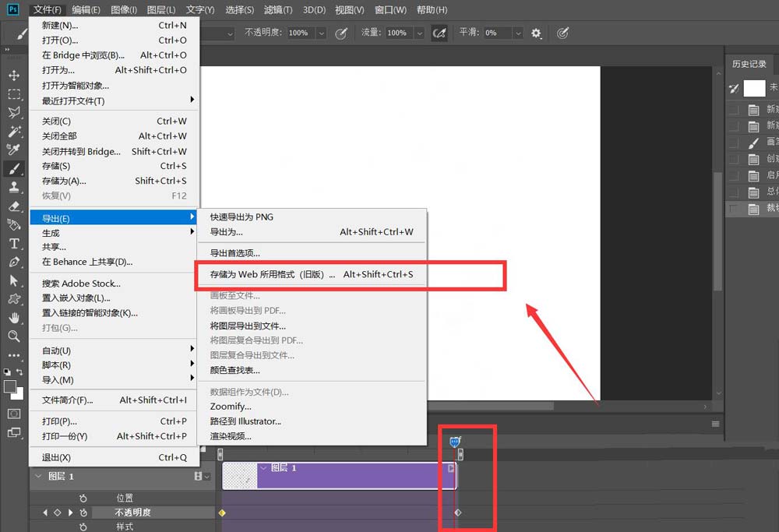779x532 pixels.
Task: Click the Quick Mask mode icon
Action: click(x=14, y=414)
